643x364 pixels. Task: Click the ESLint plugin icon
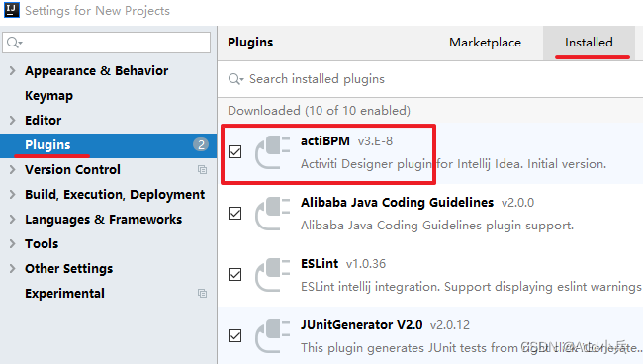click(x=272, y=275)
